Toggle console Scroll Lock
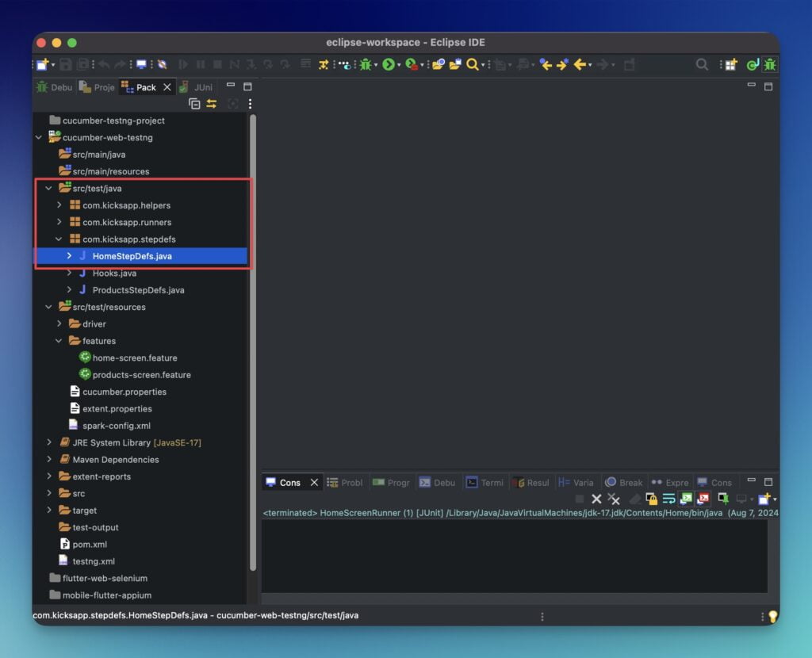Image resolution: width=812 pixels, height=658 pixels. pos(652,499)
